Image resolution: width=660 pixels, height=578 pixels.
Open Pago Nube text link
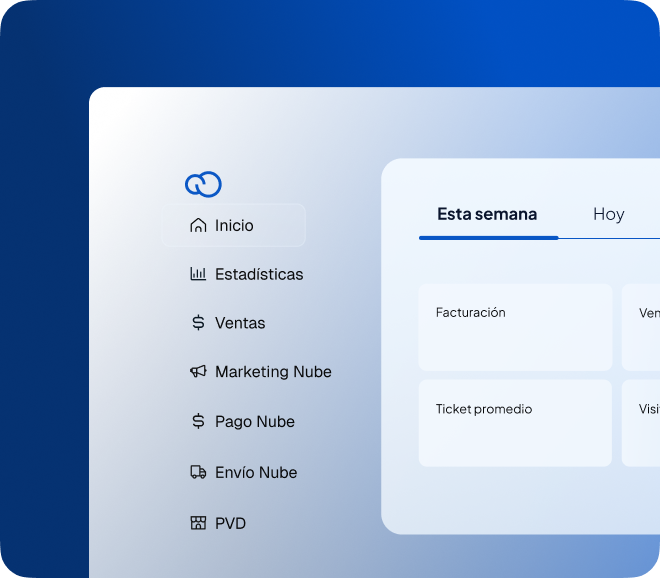[255, 422]
